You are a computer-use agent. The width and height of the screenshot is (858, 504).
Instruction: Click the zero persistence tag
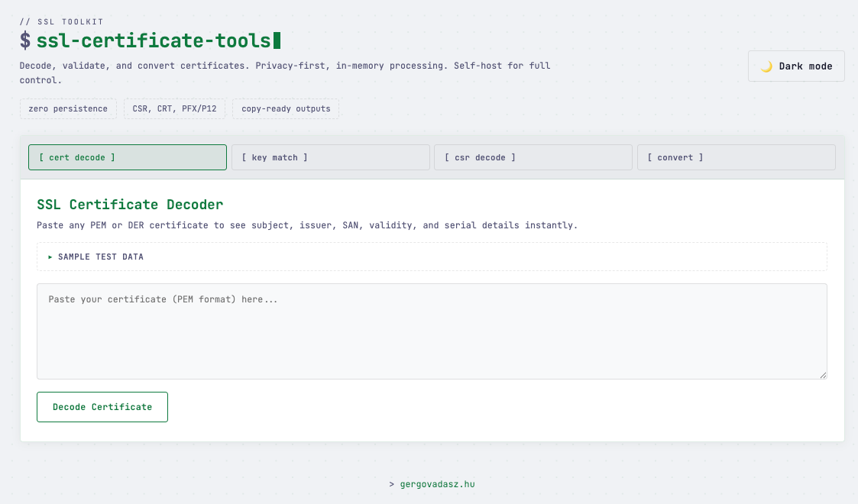point(68,108)
